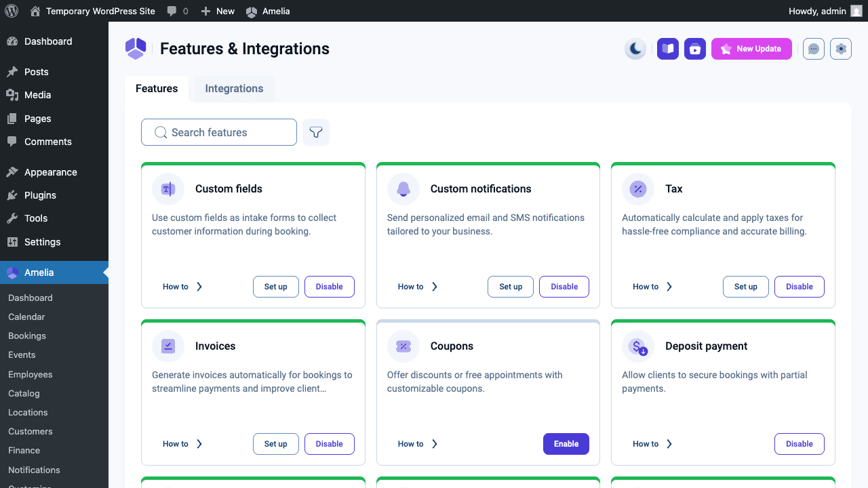Disable the Invoices feature
This screenshot has height=488, width=868.
[x=329, y=444]
